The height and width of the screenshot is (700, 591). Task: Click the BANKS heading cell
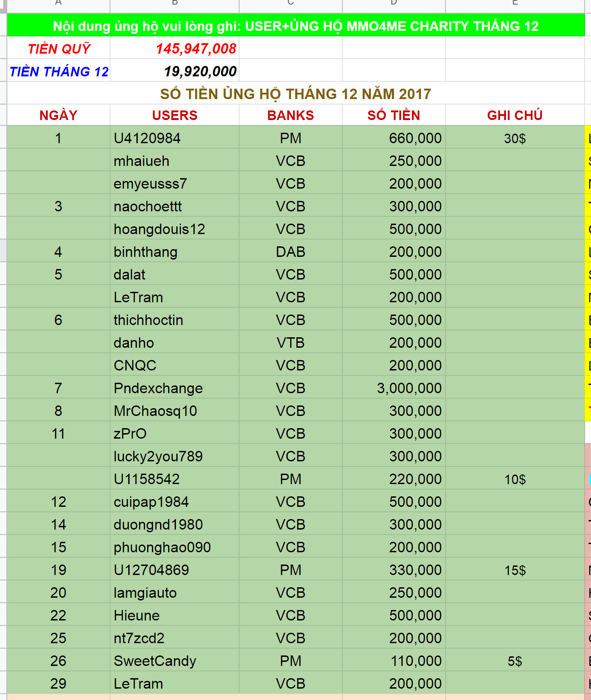pos(290,115)
